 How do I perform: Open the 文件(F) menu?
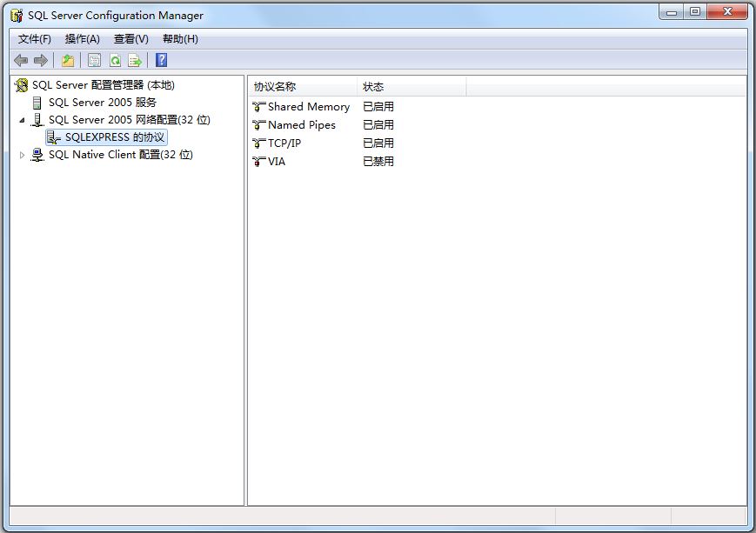coord(34,39)
